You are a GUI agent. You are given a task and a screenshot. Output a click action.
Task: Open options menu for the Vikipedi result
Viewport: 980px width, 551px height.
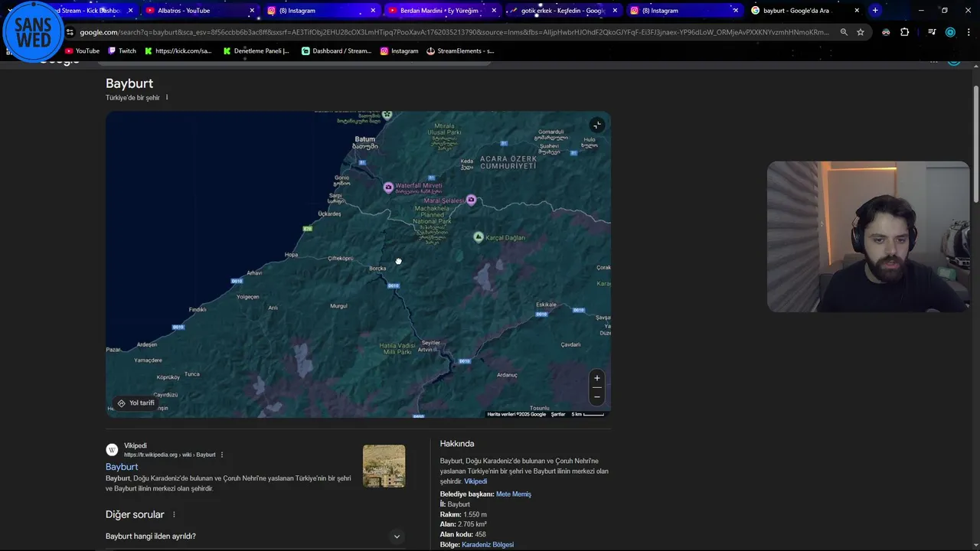[x=222, y=455]
